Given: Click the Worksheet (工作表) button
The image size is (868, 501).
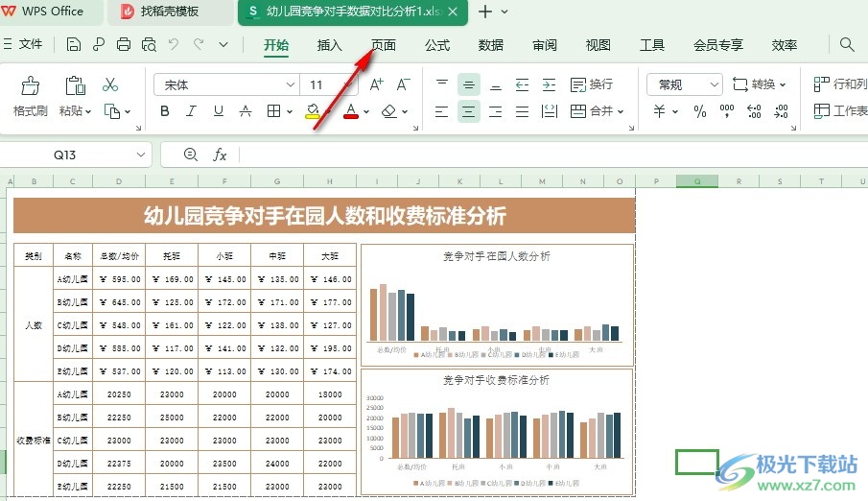Looking at the screenshot, I should click(840, 111).
